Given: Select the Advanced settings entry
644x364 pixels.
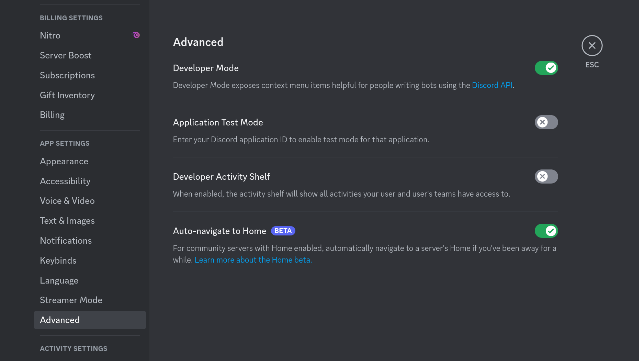Looking at the screenshot, I should [60, 320].
